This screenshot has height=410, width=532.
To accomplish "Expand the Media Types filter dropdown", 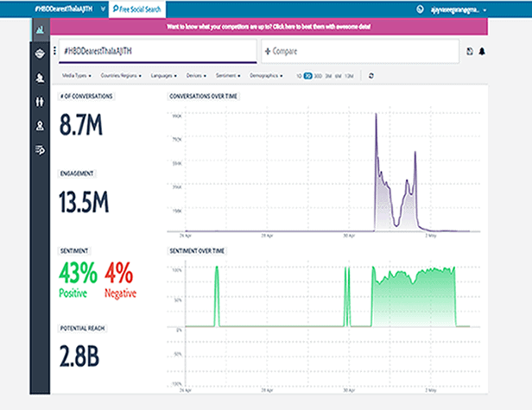I will click(x=74, y=76).
